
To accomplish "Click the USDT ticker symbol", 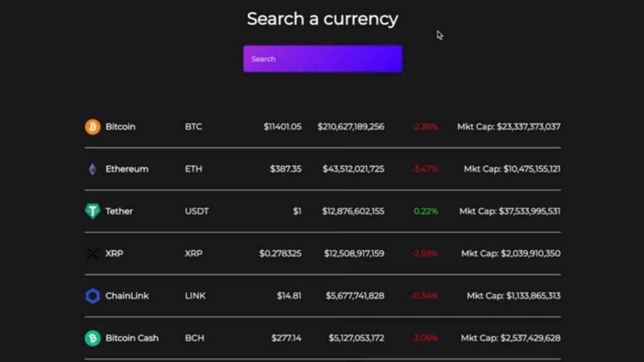I will tap(197, 211).
